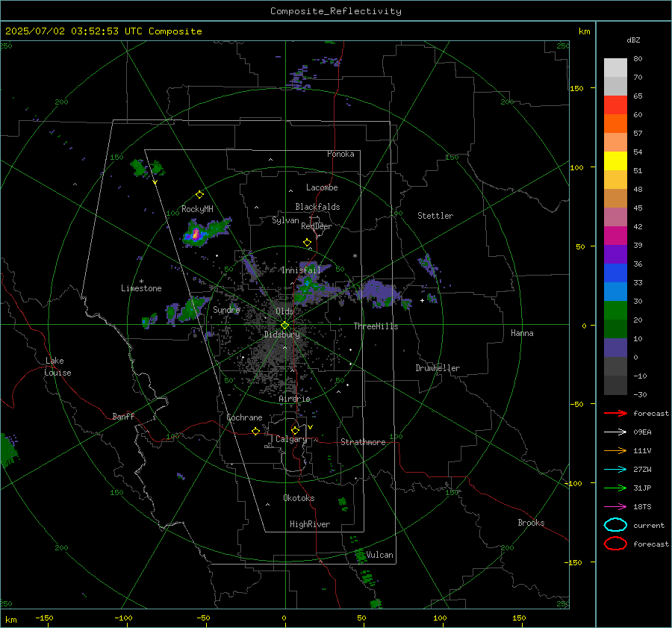
Task: Click the red 60-65 dBZ color swatch
Action: [615, 105]
